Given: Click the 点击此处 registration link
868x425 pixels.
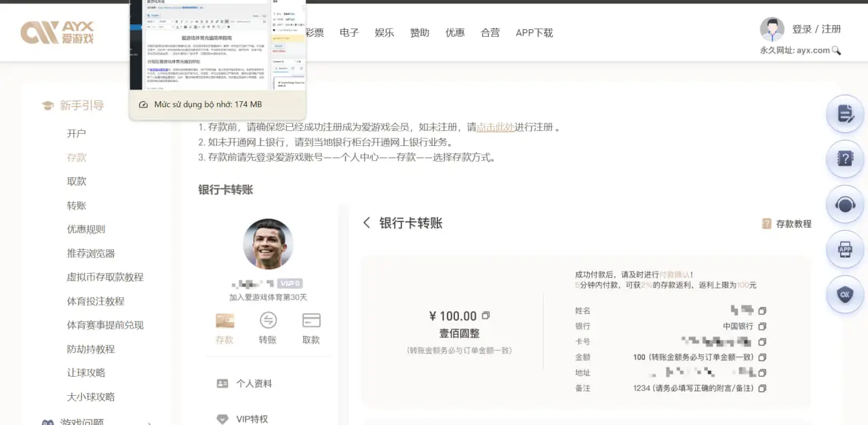Looking at the screenshot, I should point(495,127).
